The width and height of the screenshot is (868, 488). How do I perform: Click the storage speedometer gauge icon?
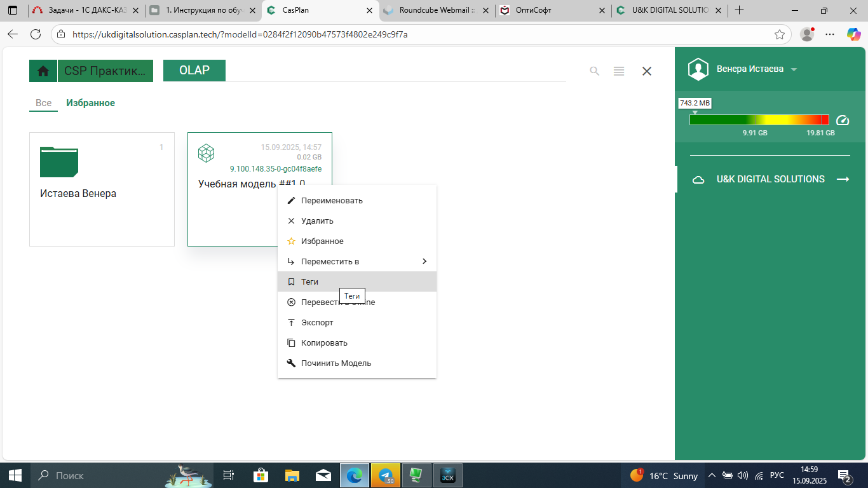843,120
